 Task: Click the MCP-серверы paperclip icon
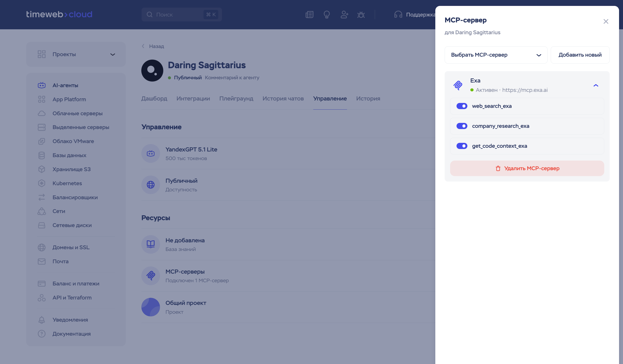coord(150,276)
